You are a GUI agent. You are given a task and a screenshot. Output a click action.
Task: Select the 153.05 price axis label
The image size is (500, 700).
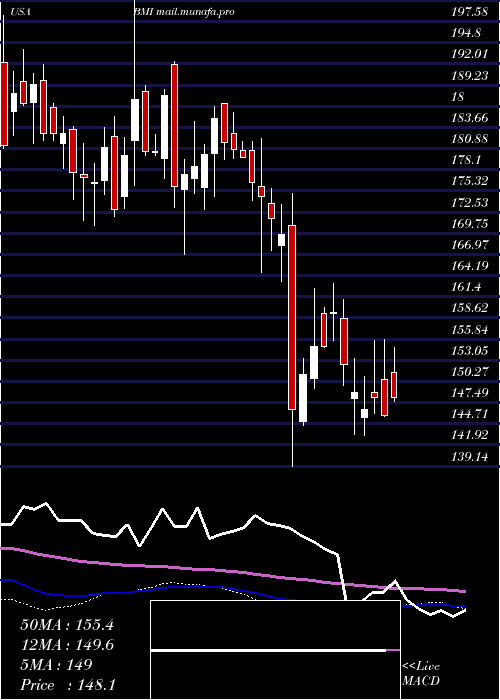point(470,350)
